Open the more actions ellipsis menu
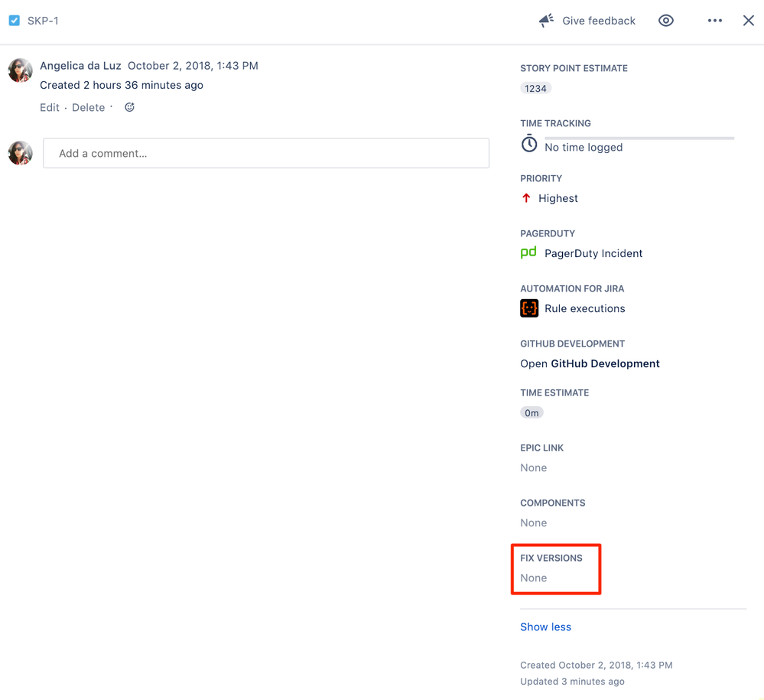The image size is (764, 700). [714, 21]
